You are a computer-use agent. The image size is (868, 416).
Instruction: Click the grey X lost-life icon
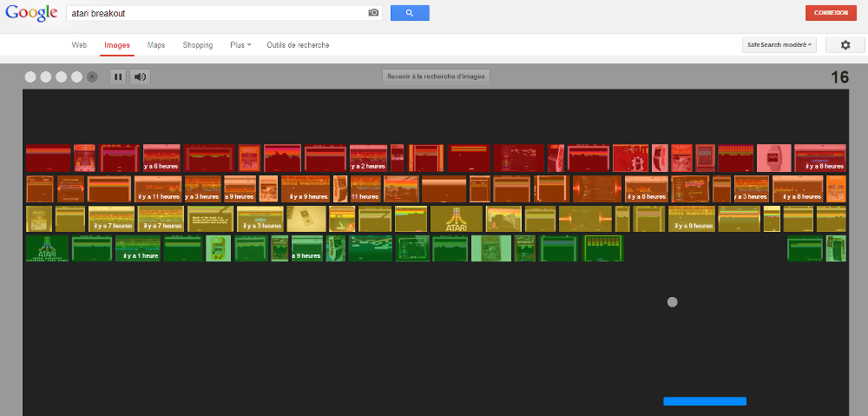[92, 76]
